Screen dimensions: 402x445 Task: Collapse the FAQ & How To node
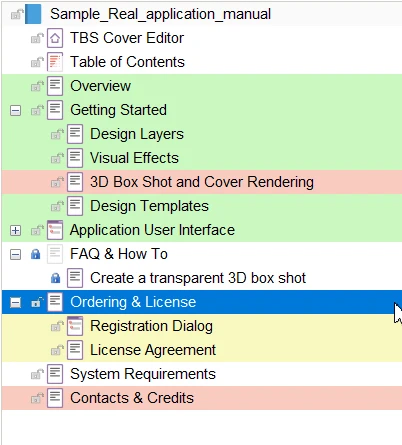click(x=15, y=255)
